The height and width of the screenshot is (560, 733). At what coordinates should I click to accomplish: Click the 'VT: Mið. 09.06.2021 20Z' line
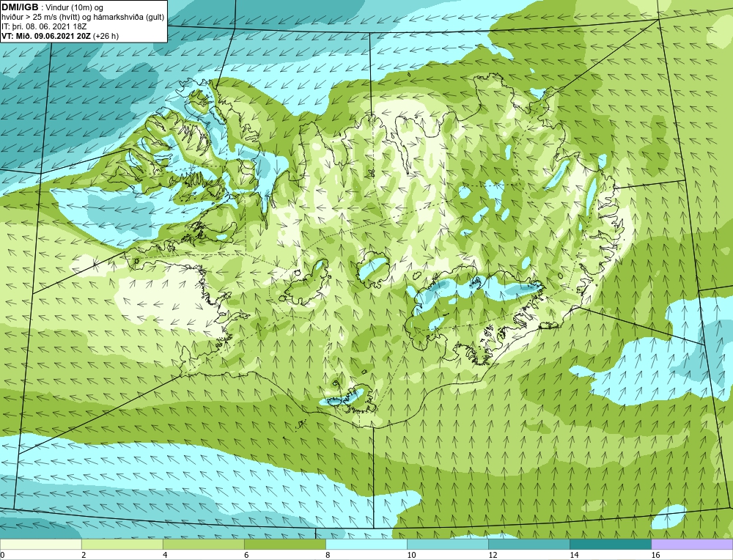point(47,36)
